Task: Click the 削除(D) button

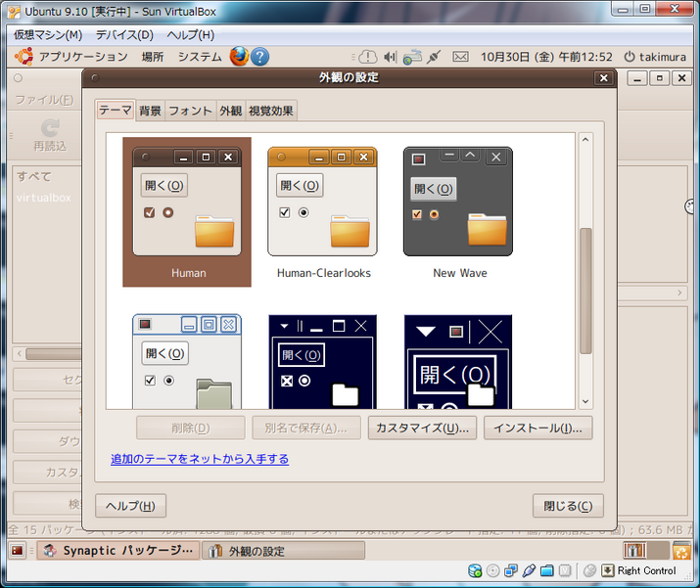Action: (x=191, y=429)
